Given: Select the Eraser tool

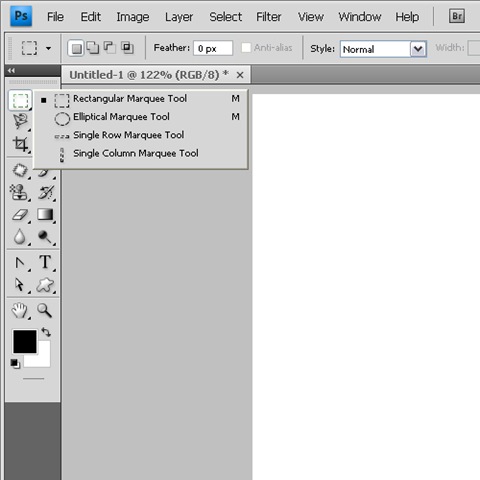Looking at the screenshot, I should pyautogui.click(x=20, y=215).
